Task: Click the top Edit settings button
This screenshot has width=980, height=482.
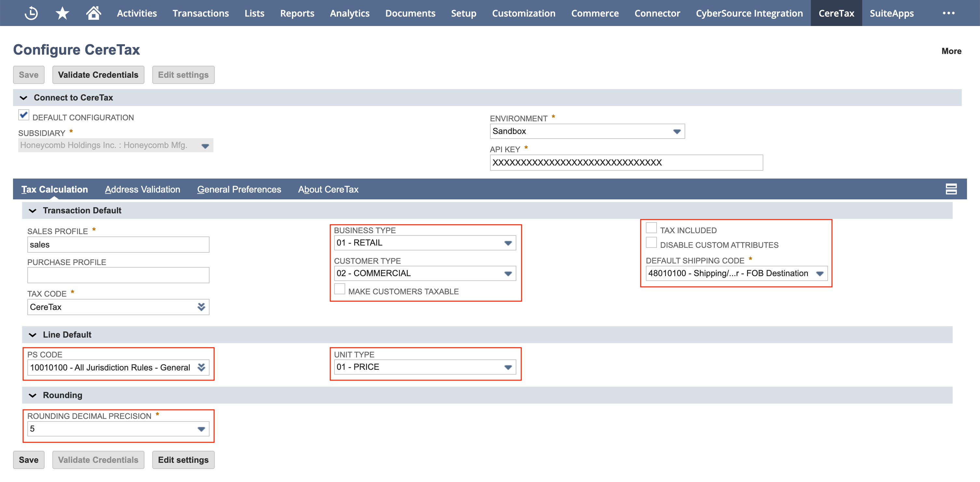Action: pos(183,75)
